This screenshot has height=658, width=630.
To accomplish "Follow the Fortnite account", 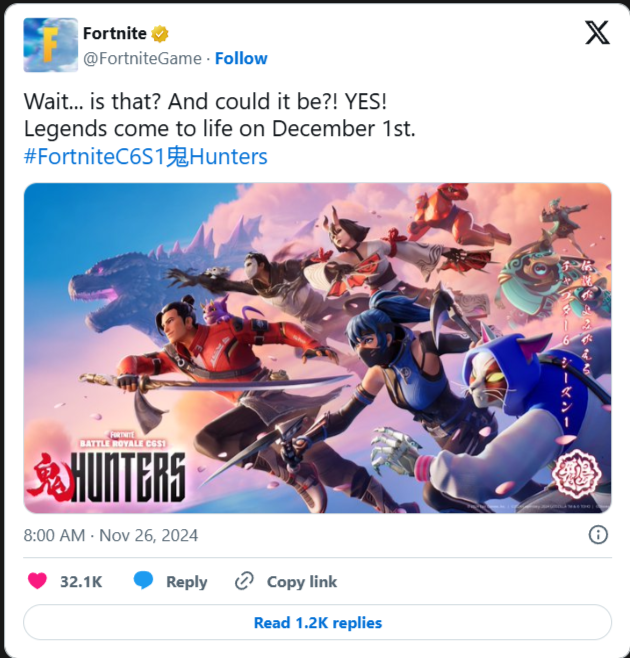I will click(x=241, y=58).
